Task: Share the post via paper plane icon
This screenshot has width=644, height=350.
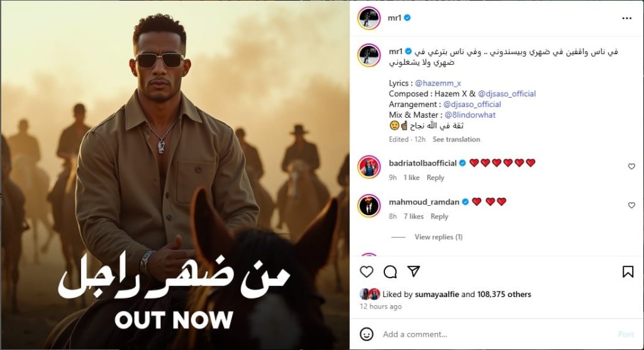Action: (x=414, y=271)
